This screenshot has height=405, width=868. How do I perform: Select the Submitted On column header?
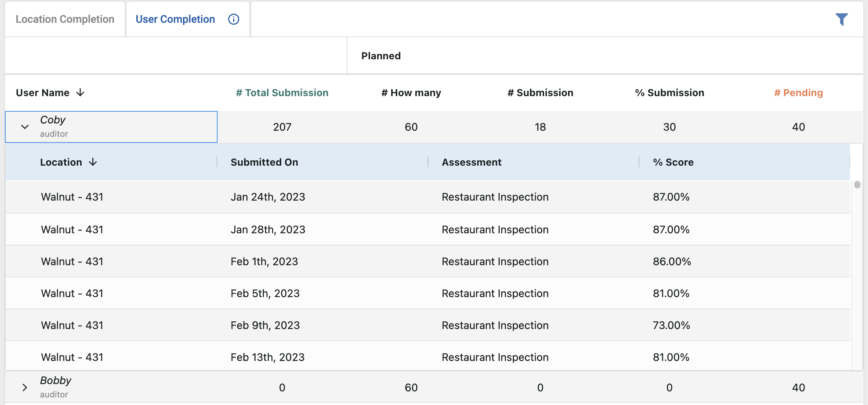264,162
